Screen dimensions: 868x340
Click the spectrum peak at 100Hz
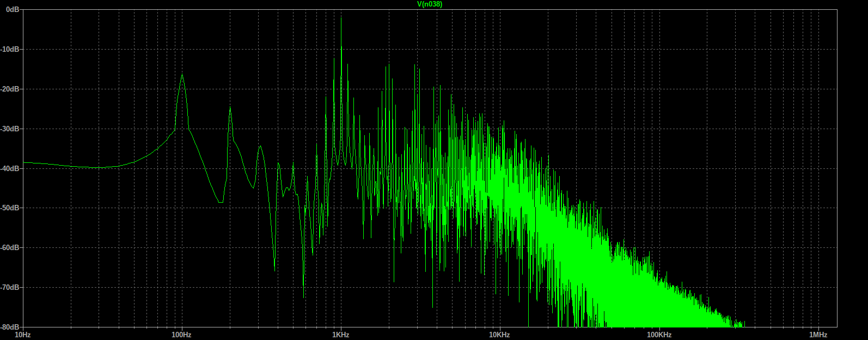coord(182,76)
